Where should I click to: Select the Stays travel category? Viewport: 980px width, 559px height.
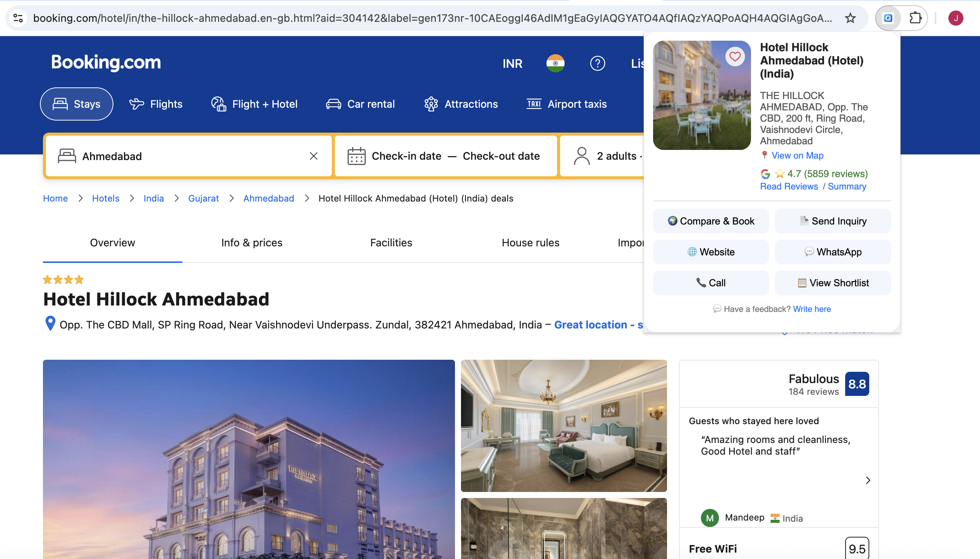tap(76, 104)
